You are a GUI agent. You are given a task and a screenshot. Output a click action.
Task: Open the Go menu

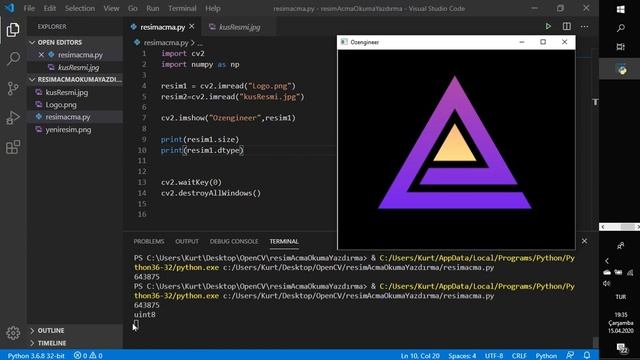tap(132, 8)
